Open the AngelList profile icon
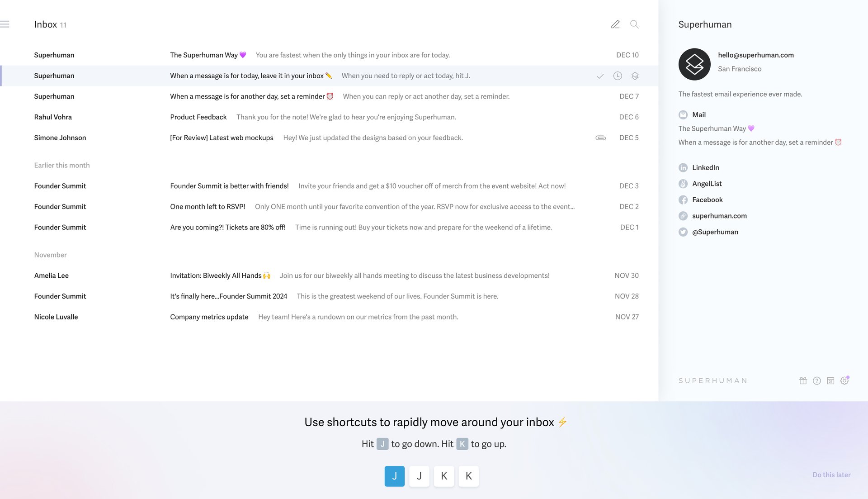This screenshot has width=868, height=499. tap(683, 184)
